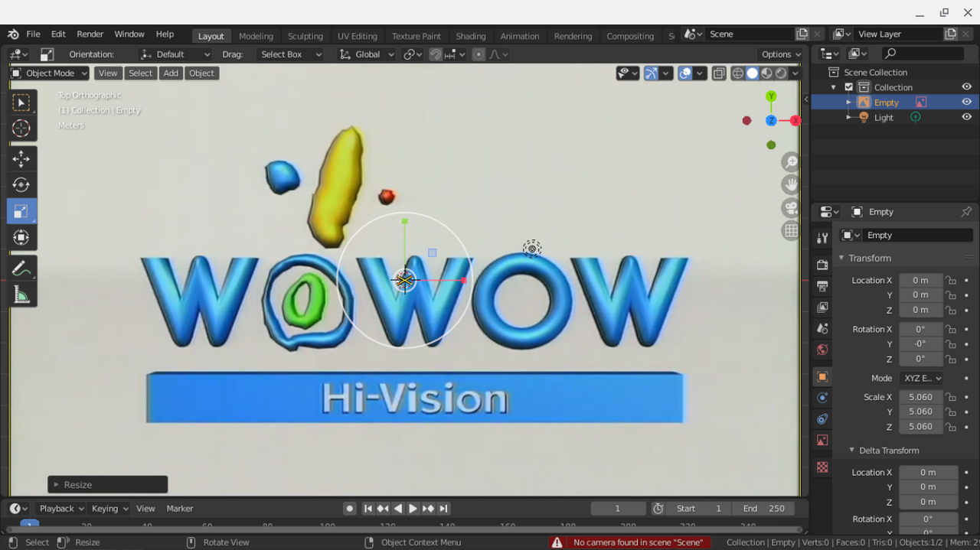Click the viewport Object menu button
The image size is (980, 550).
pyautogui.click(x=202, y=73)
